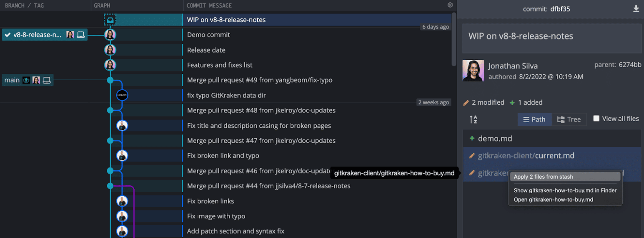Screen dimensions: 644x238
Task: Click the parent commit 6274bb link
Action: (x=630, y=65)
